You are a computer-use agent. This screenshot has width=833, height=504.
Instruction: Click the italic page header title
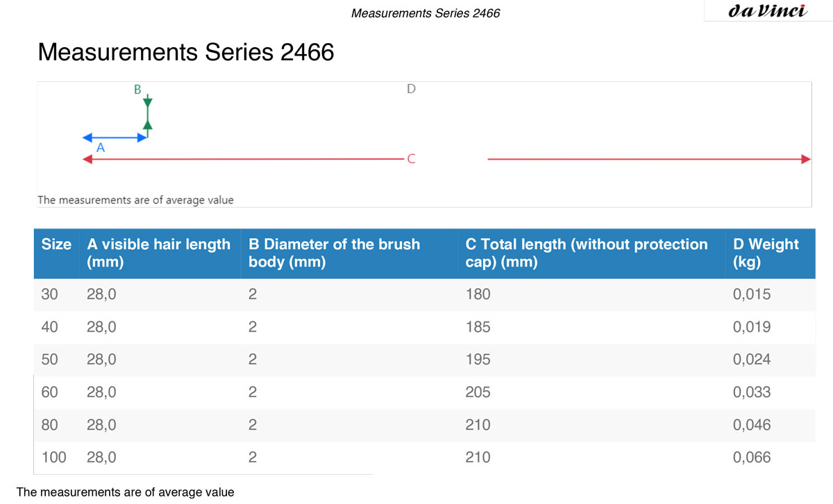426,12
